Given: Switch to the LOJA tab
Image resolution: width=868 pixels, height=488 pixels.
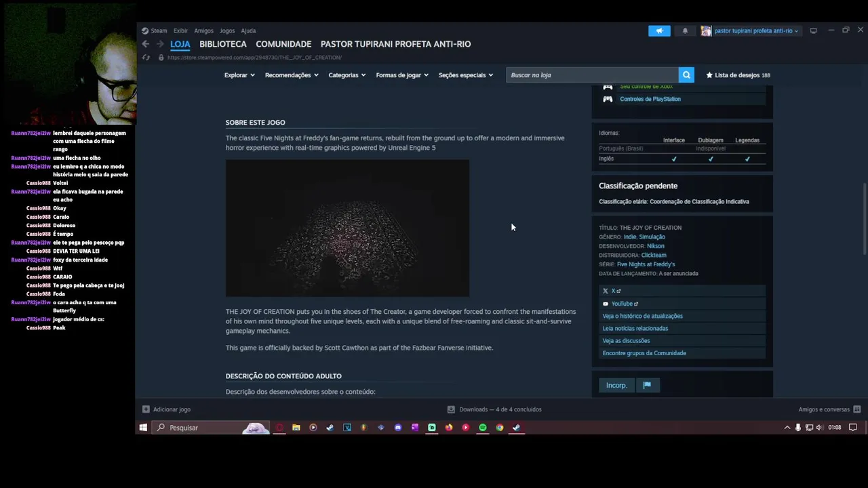Looking at the screenshot, I should [180, 44].
